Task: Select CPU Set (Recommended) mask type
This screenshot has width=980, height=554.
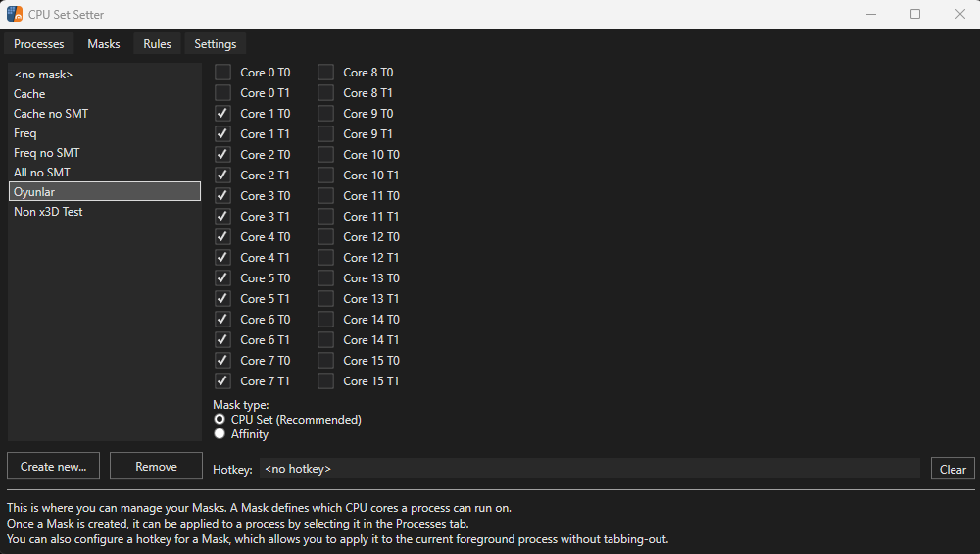Action: 220,419
